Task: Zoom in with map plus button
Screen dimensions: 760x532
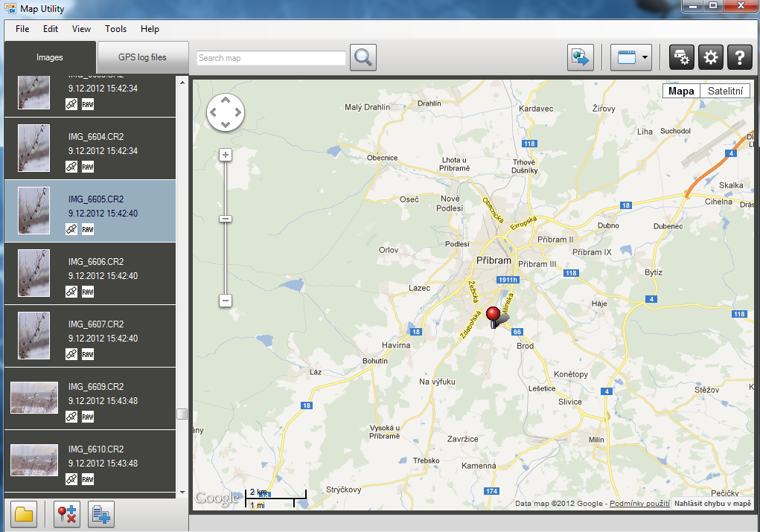Action: coord(226,155)
